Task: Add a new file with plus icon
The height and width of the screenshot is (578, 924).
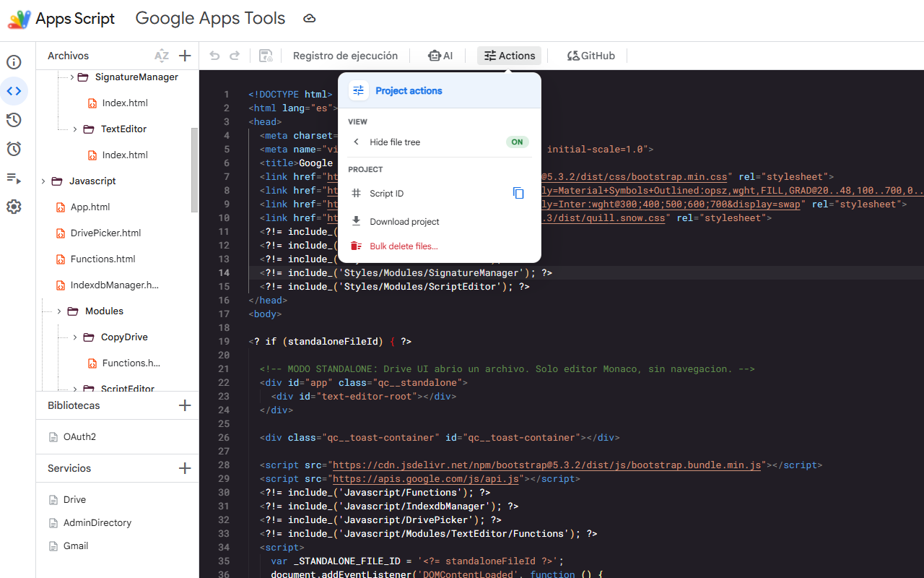Action: pyautogui.click(x=185, y=56)
